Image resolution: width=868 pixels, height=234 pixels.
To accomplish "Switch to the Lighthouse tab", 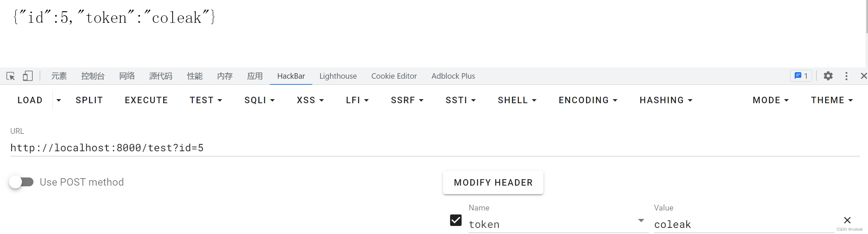I will (338, 76).
